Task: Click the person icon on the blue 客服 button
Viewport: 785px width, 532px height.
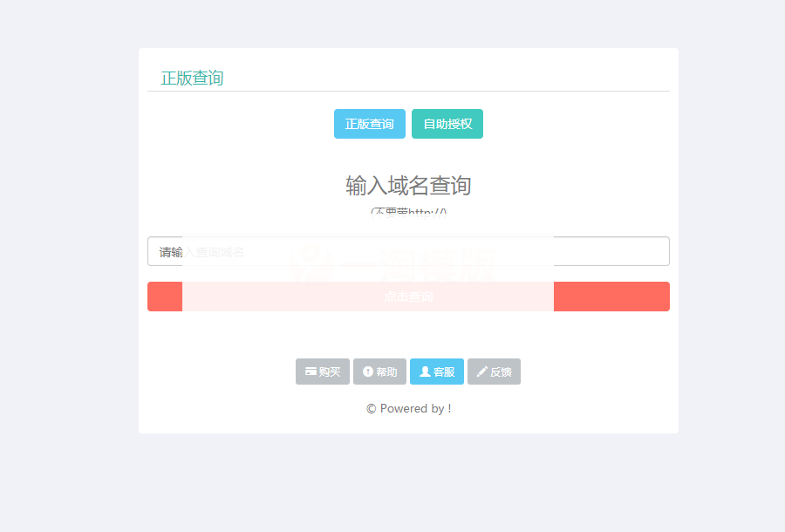Action: point(426,371)
